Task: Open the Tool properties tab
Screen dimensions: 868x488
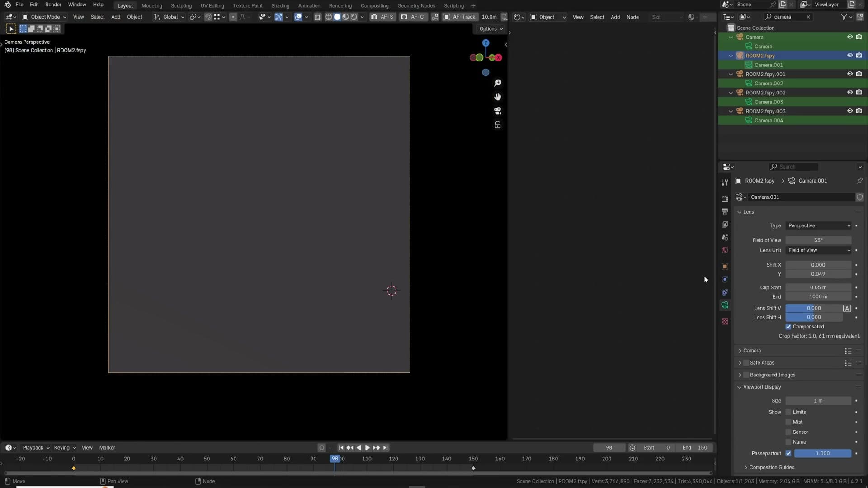Action: click(725, 183)
